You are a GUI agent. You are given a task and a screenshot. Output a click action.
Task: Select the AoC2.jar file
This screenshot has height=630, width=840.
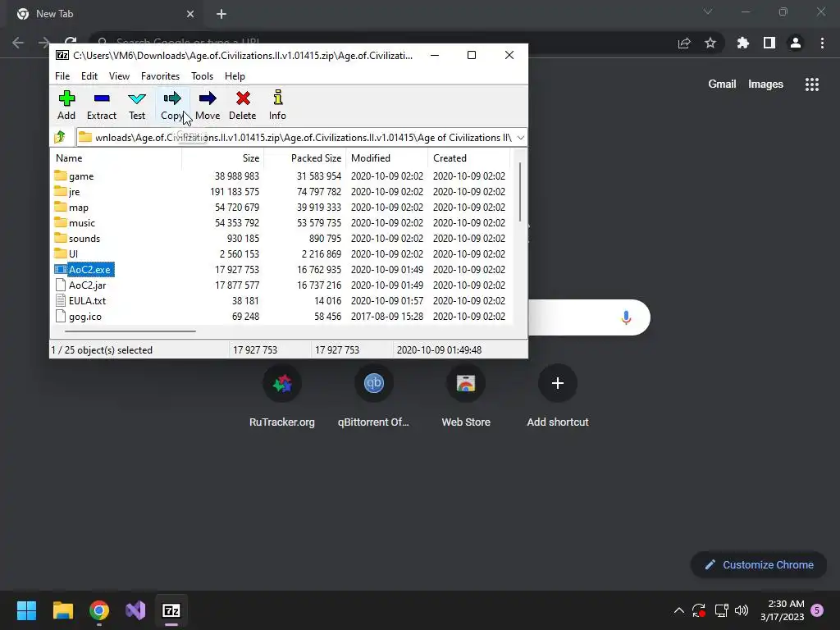click(80, 285)
